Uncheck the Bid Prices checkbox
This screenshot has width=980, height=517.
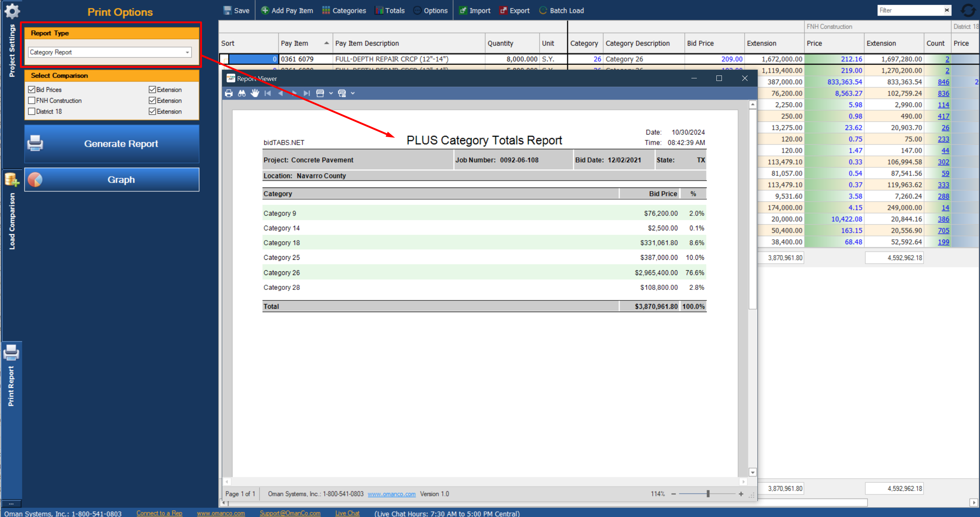[32, 90]
